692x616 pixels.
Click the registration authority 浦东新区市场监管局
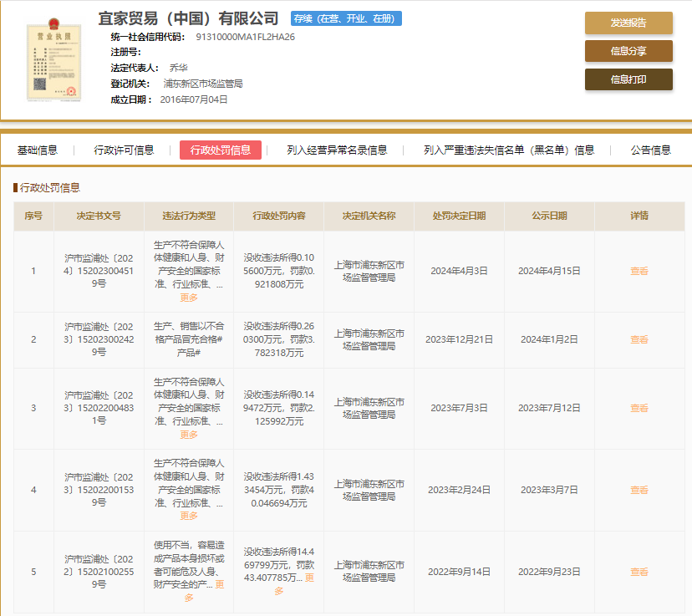click(x=203, y=84)
